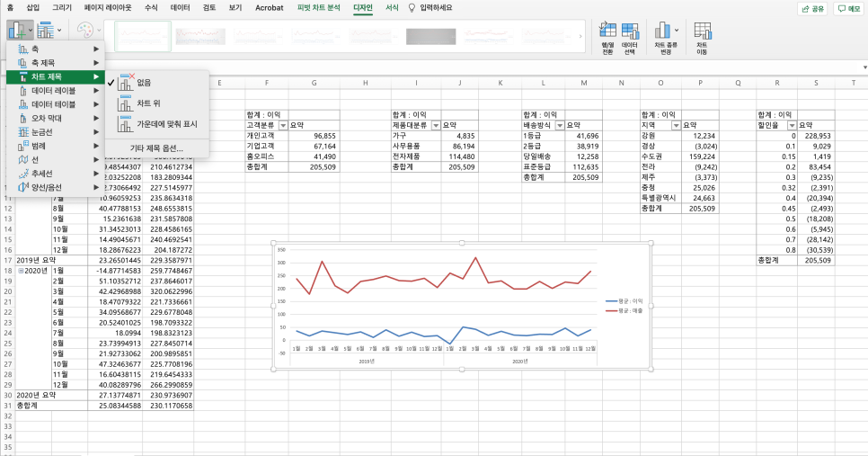868x456 pixels.
Task: Click the 2020년 요약 row label
Action: click(x=36, y=396)
